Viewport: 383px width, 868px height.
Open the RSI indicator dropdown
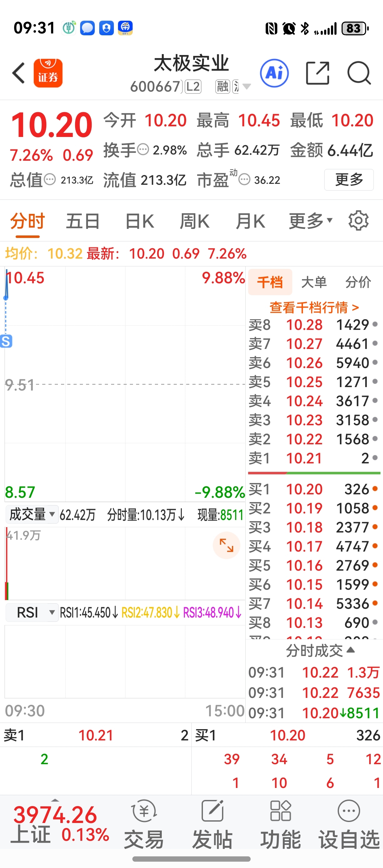pos(32,613)
